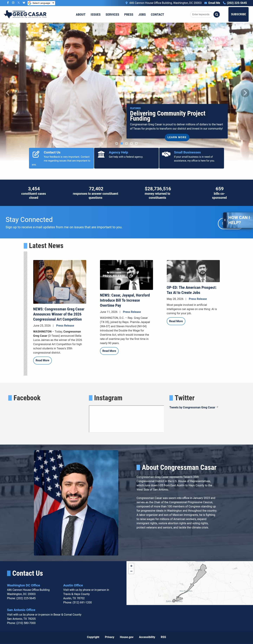The height and width of the screenshot is (644, 253).
Task: Click the magnifier search button
Action: point(217,14)
